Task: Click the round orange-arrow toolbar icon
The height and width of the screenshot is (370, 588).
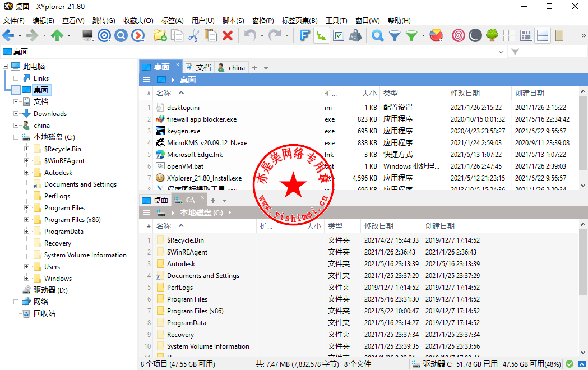Action: [138, 36]
